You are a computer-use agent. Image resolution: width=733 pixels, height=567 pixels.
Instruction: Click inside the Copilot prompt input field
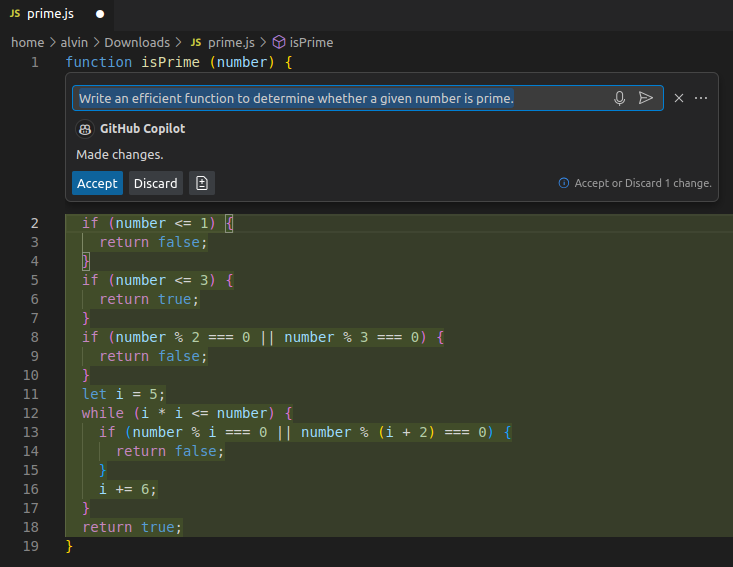pyautogui.click(x=340, y=98)
